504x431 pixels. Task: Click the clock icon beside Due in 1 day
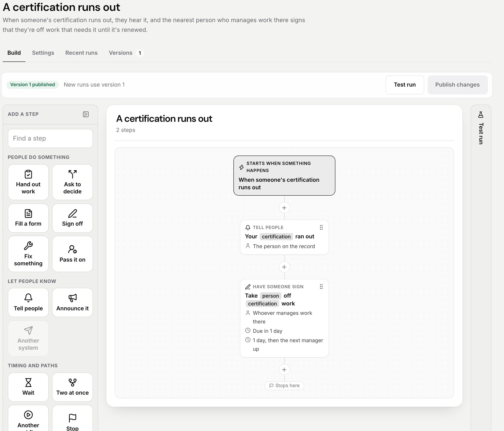point(248,331)
